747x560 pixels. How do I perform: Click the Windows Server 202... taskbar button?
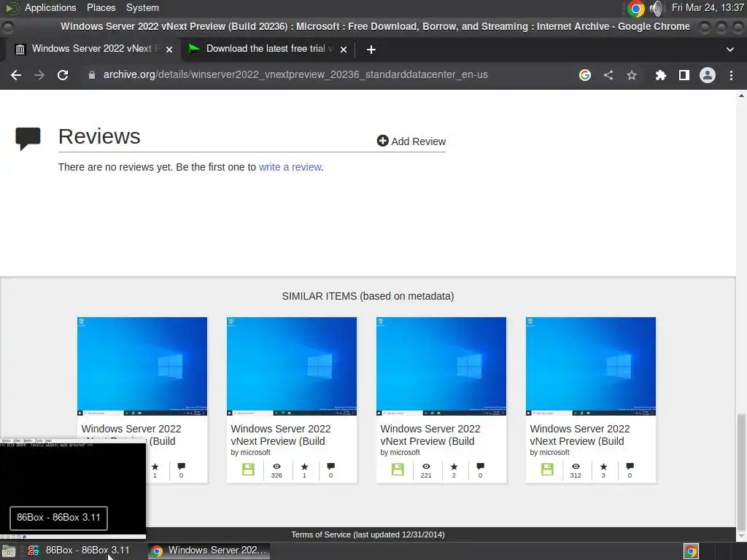tap(209, 551)
